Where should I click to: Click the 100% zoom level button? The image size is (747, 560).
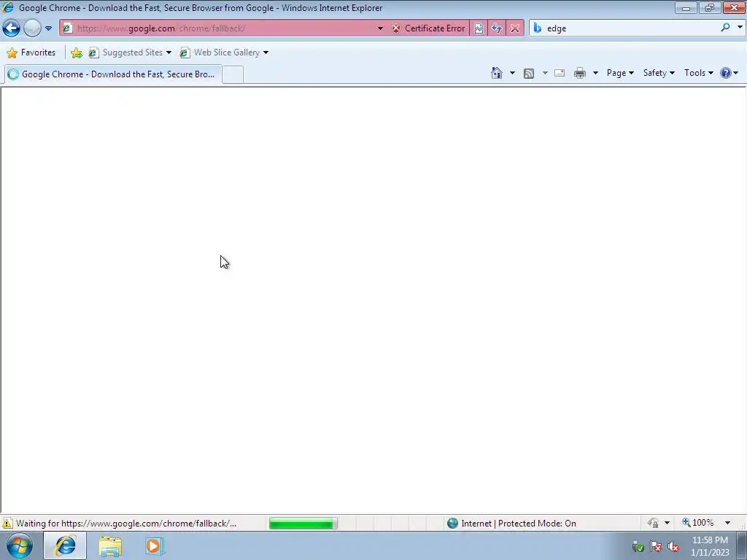pos(698,523)
